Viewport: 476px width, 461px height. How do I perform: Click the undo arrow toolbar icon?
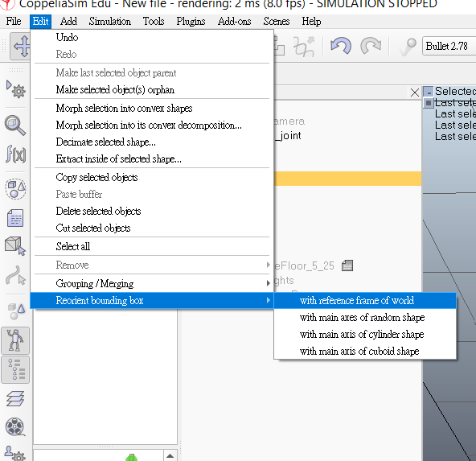click(341, 46)
